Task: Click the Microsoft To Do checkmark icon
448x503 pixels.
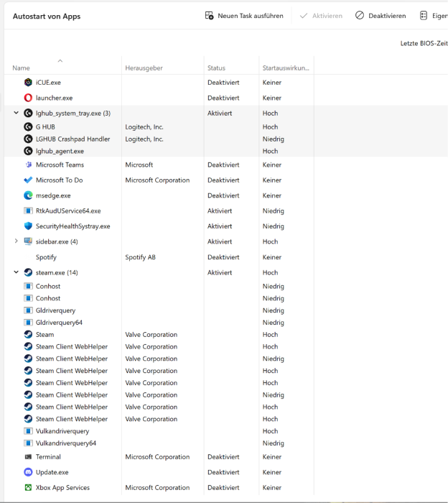Action: pos(28,180)
